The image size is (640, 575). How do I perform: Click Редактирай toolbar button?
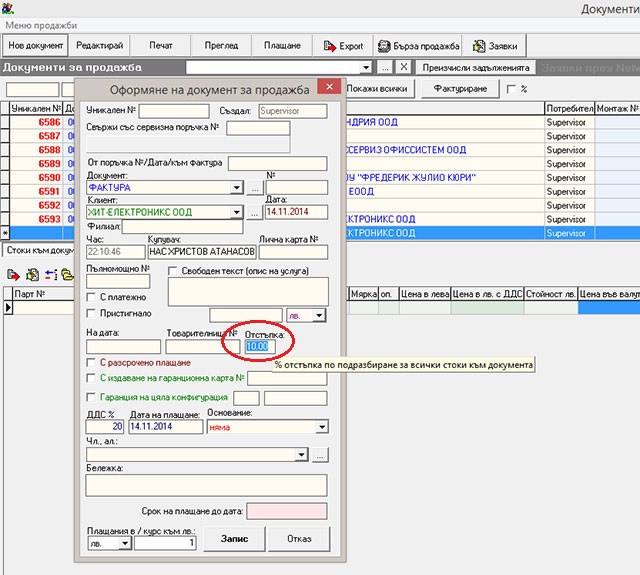click(x=100, y=46)
